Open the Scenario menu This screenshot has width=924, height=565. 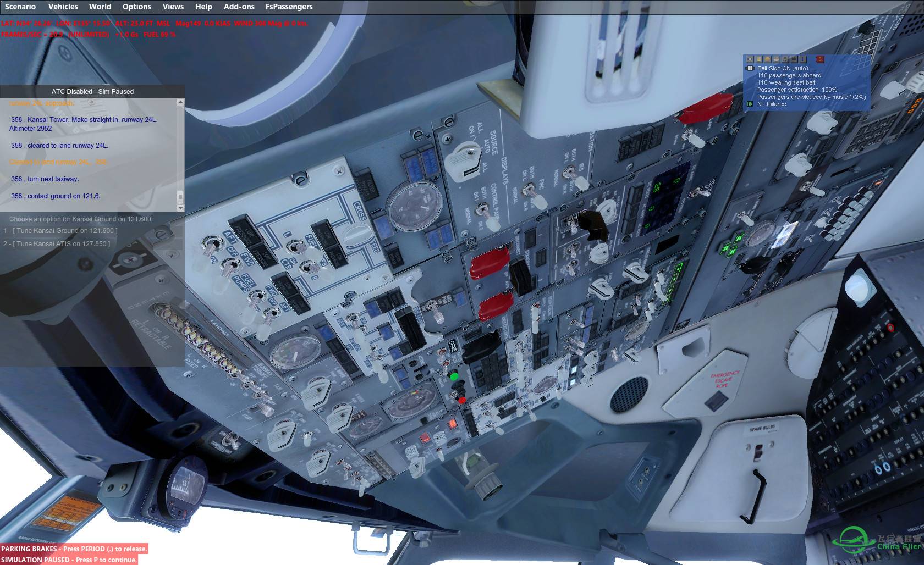point(20,7)
